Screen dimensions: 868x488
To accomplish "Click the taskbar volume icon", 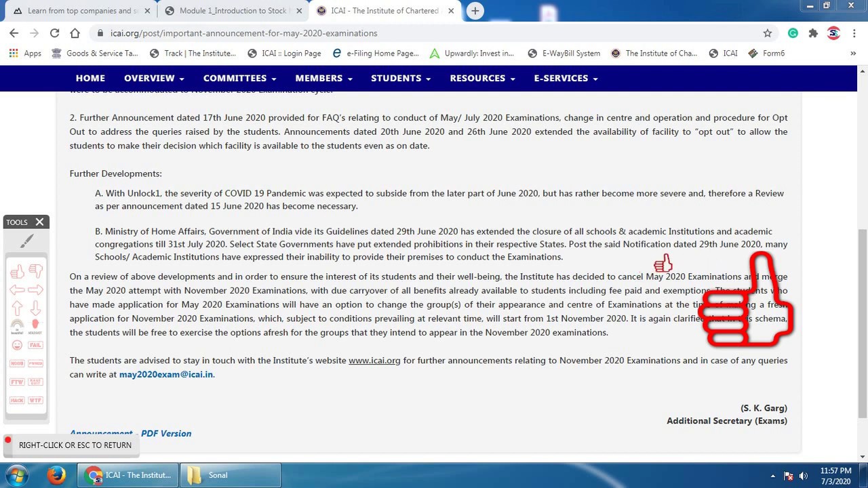I will tap(804, 475).
